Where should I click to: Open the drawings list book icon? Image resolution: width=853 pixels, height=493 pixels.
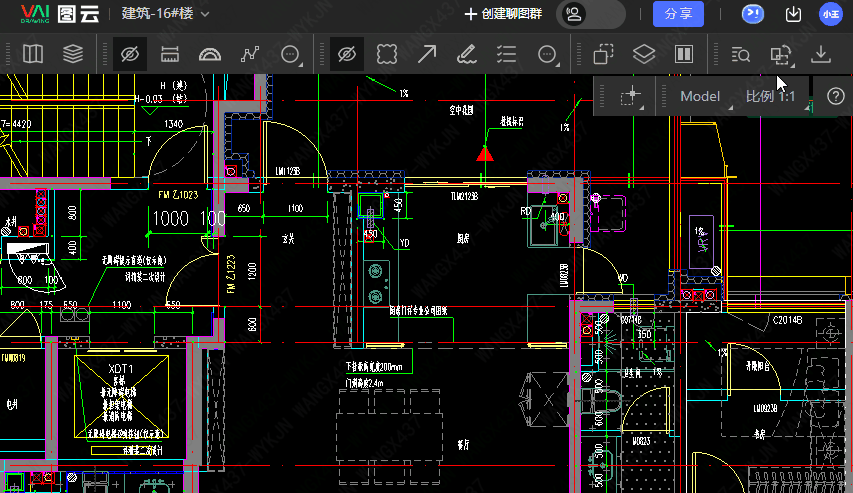[x=33, y=54]
